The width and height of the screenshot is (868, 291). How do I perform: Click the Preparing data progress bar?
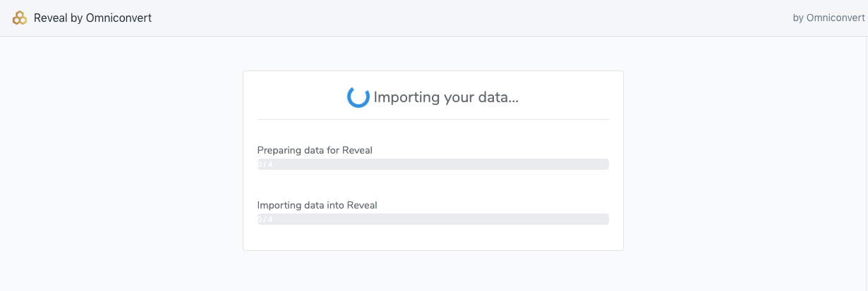[x=433, y=164]
